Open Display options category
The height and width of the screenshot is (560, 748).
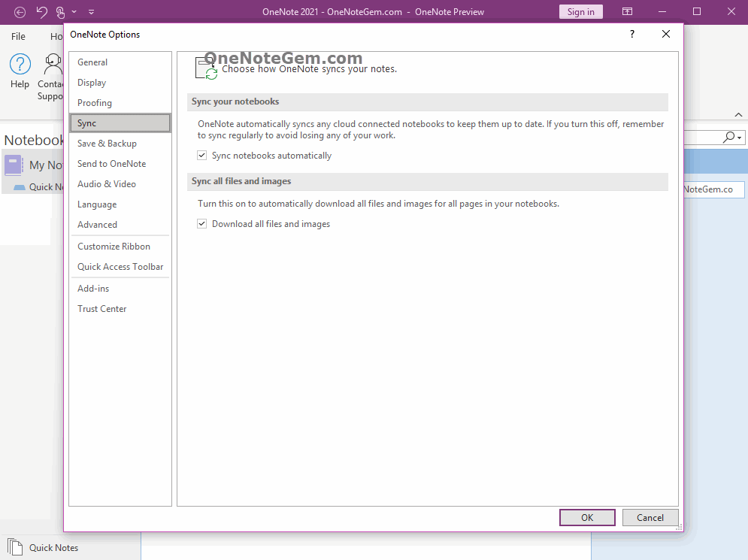coord(120,83)
